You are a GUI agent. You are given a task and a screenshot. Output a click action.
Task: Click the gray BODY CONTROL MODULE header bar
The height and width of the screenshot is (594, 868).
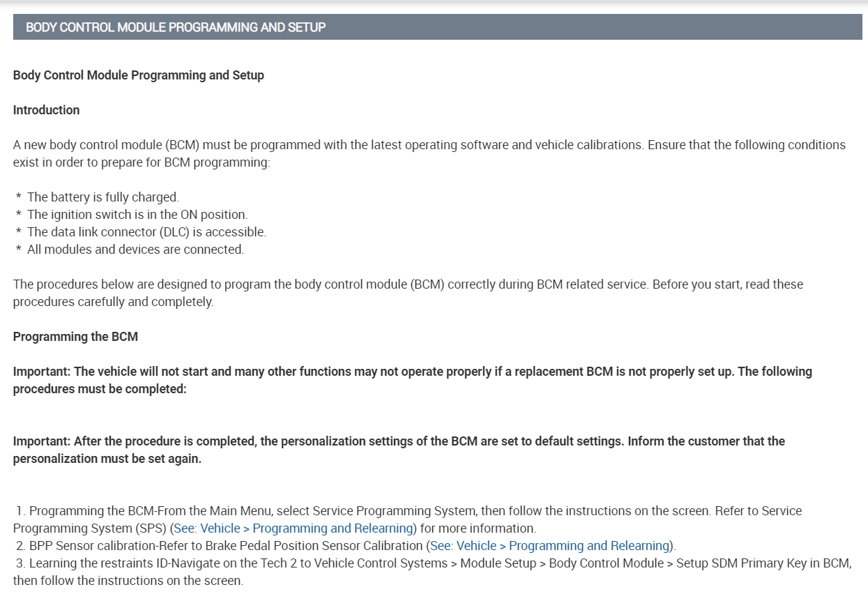point(437,28)
